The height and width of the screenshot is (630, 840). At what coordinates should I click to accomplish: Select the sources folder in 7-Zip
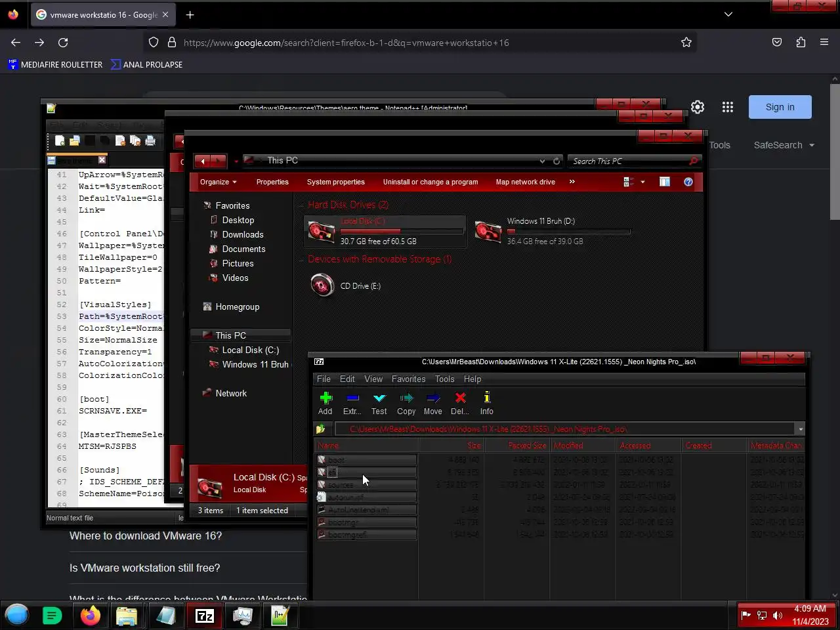366,484
